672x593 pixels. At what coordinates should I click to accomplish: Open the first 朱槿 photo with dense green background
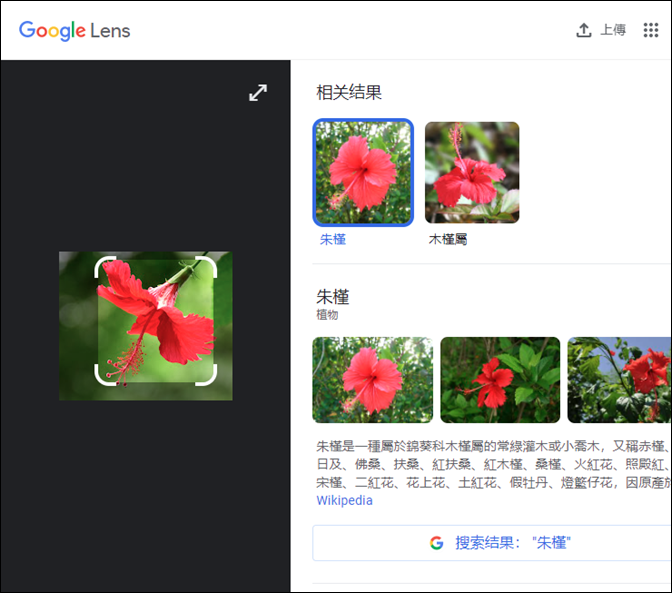pos(372,380)
